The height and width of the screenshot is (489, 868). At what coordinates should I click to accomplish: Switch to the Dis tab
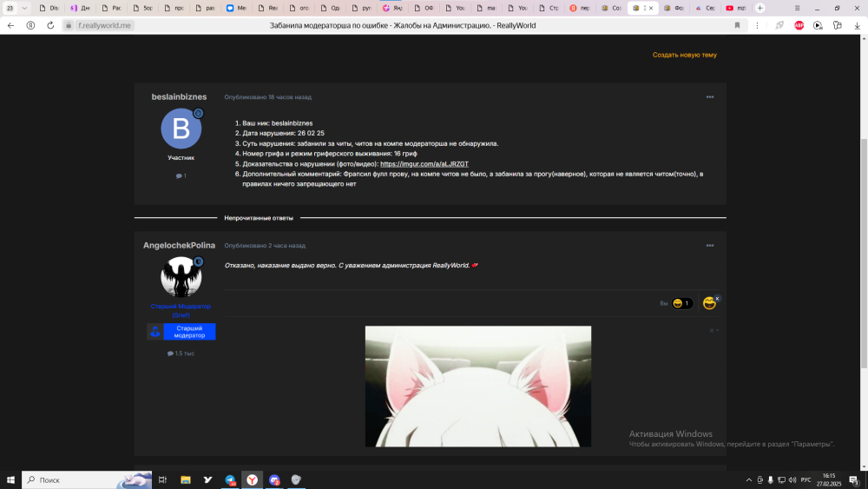click(49, 9)
